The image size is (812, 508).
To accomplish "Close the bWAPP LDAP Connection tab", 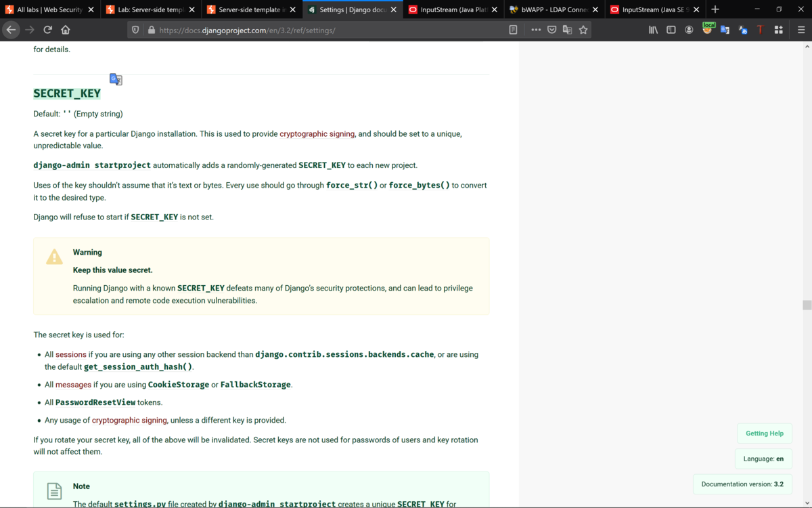I will point(595,9).
